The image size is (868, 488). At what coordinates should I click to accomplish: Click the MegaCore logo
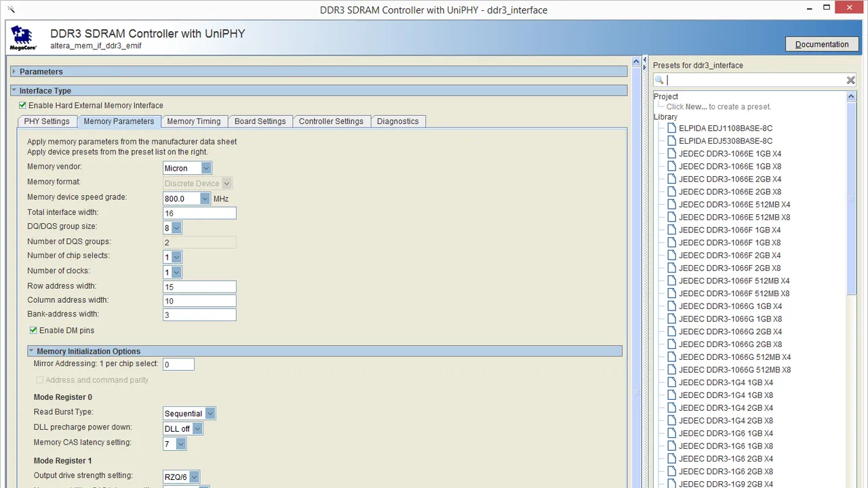point(24,39)
